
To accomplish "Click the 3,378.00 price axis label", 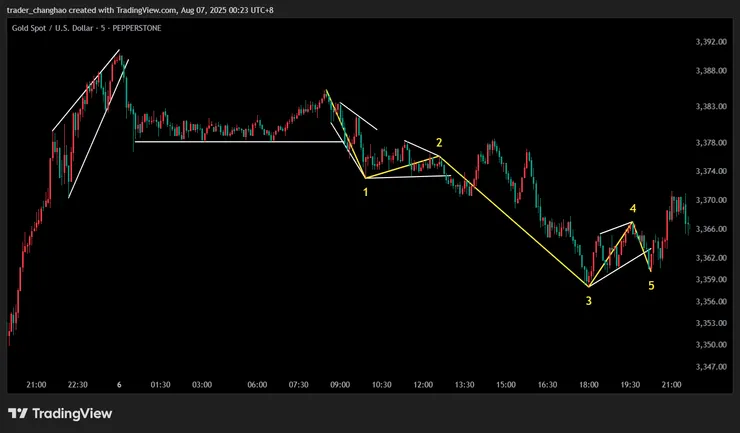I will [x=711, y=143].
